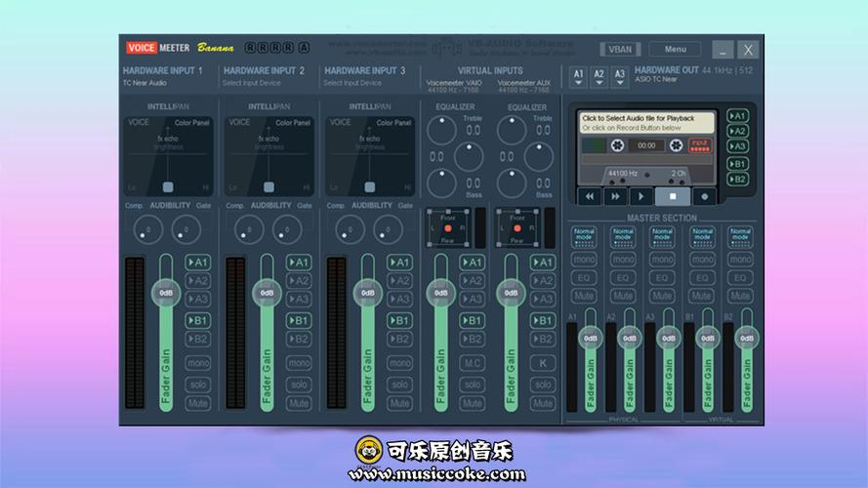Enable solo on Hardware Input 3

400,384
